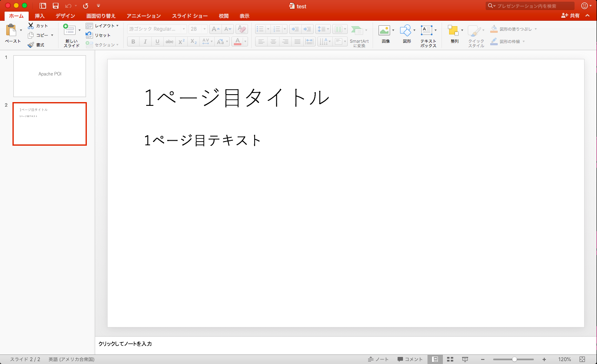Image resolution: width=597 pixels, height=364 pixels.
Task: Click the increase font size icon
Action: tap(215, 29)
